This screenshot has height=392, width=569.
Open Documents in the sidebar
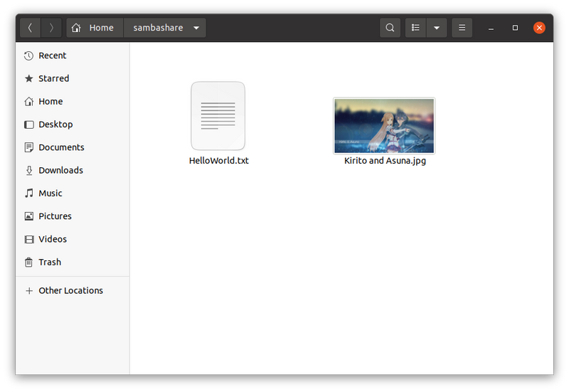tap(73, 147)
